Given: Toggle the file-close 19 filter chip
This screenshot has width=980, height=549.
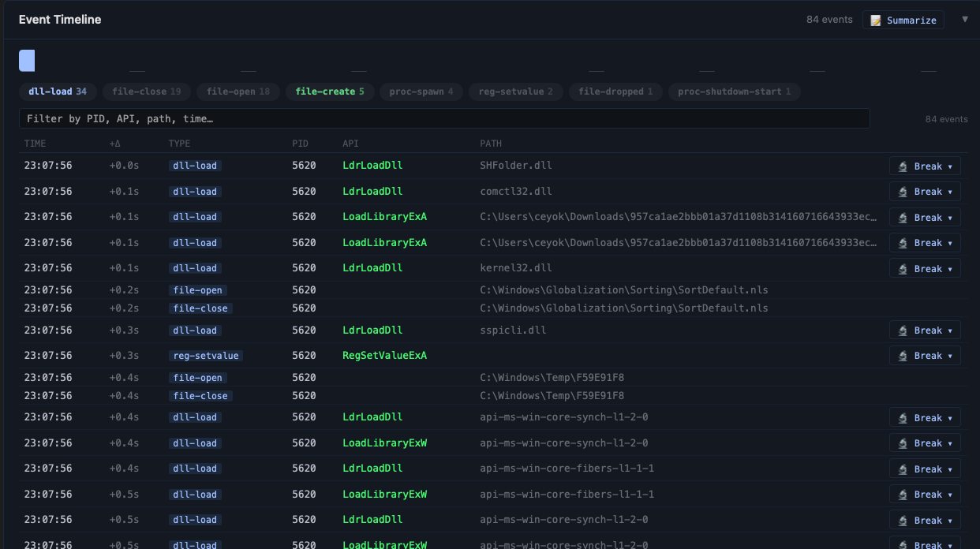Looking at the screenshot, I should [147, 91].
